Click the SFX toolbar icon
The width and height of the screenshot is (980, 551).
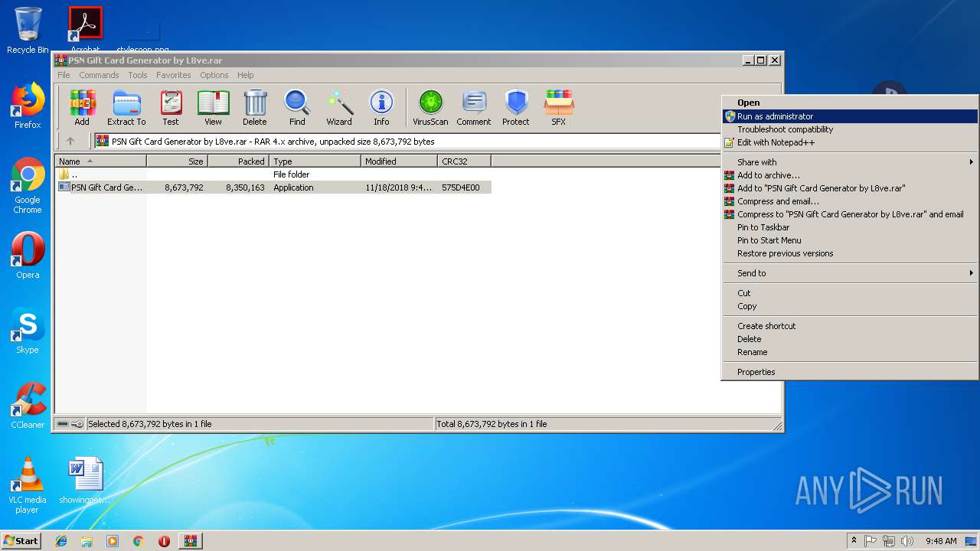[559, 107]
